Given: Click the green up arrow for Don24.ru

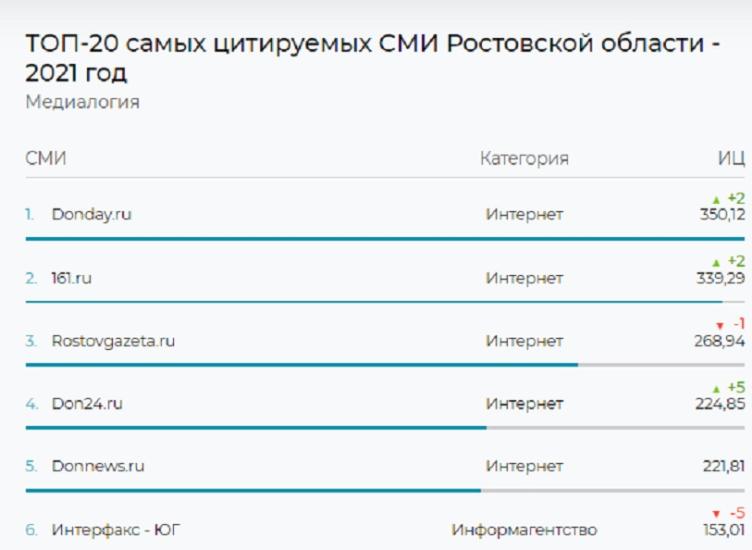Looking at the screenshot, I should click(x=716, y=389).
